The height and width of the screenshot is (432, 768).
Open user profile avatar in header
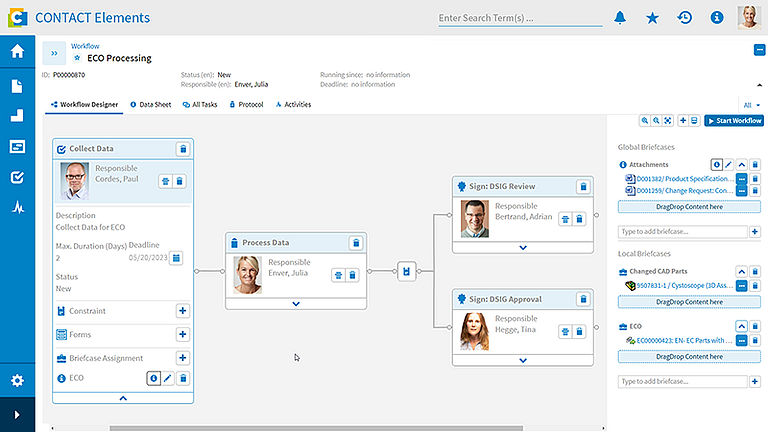749,17
